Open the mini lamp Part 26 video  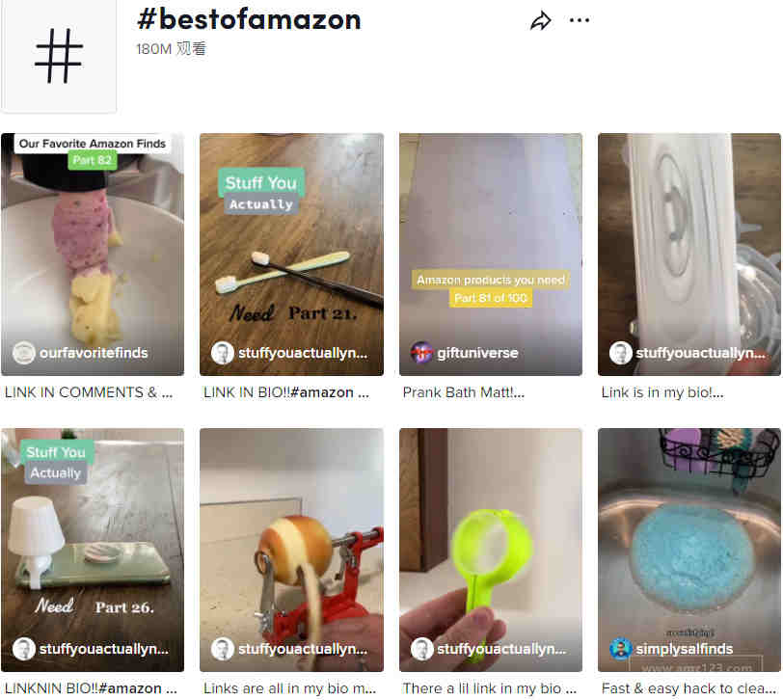pos(93,550)
